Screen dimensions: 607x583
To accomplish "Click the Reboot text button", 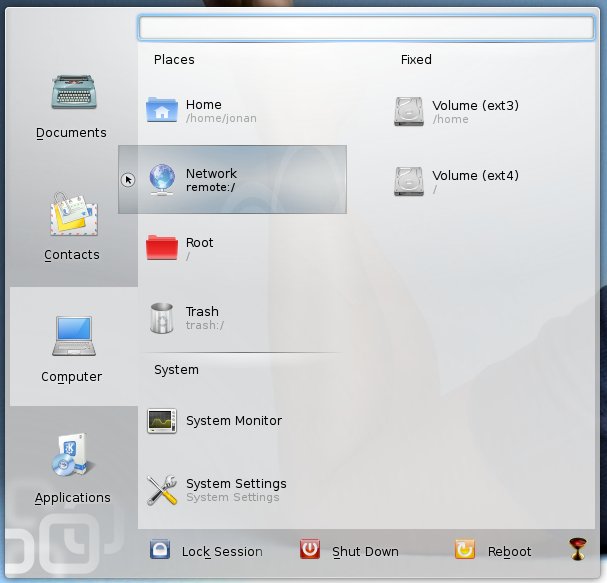I will (x=509, y=551).
